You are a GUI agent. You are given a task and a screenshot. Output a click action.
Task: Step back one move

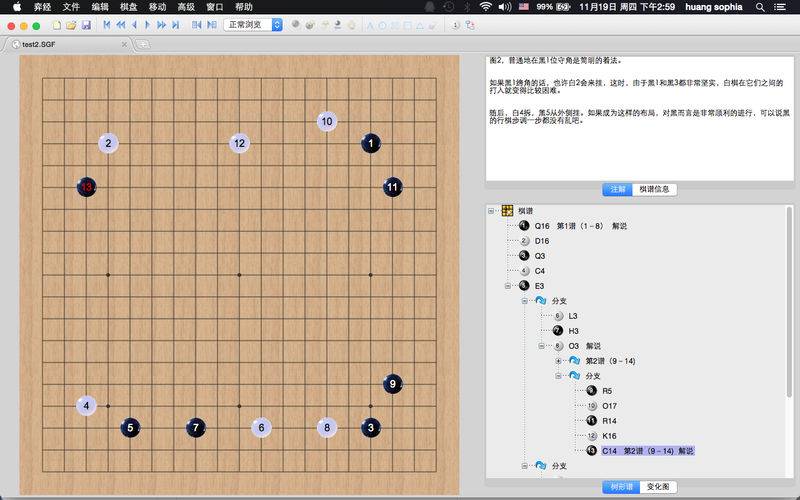tap(134, 25)
